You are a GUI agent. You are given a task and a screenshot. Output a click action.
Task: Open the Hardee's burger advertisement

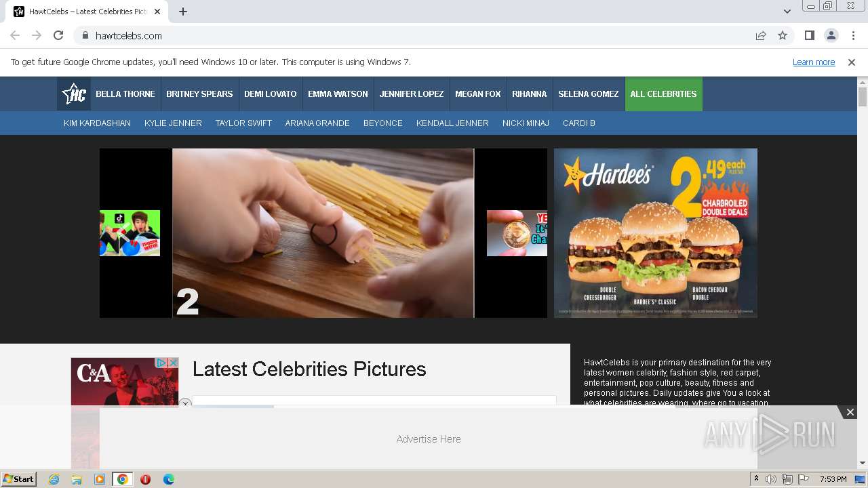tap(656, 233)
